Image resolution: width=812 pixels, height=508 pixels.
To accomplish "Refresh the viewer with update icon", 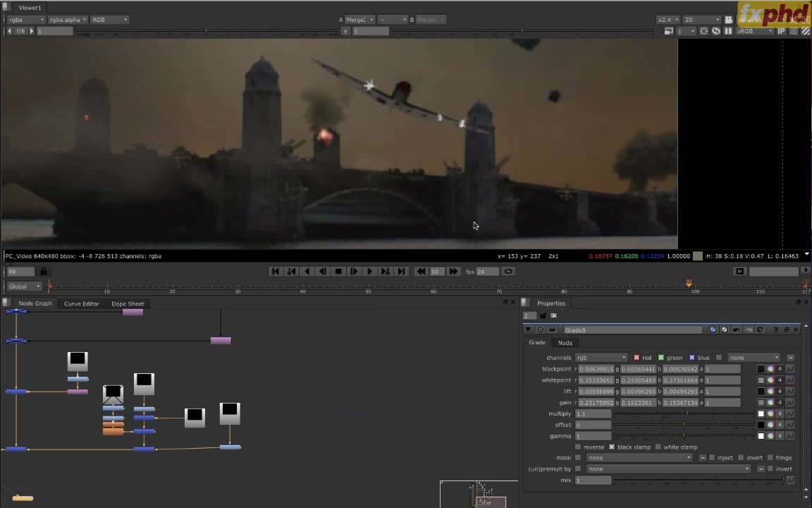I will (x=715, y=31).
